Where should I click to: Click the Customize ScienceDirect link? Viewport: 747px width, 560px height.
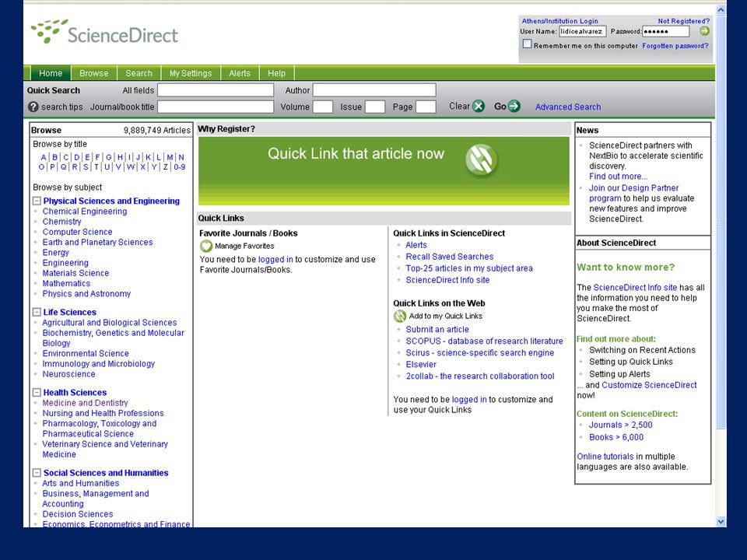(649, 385)
